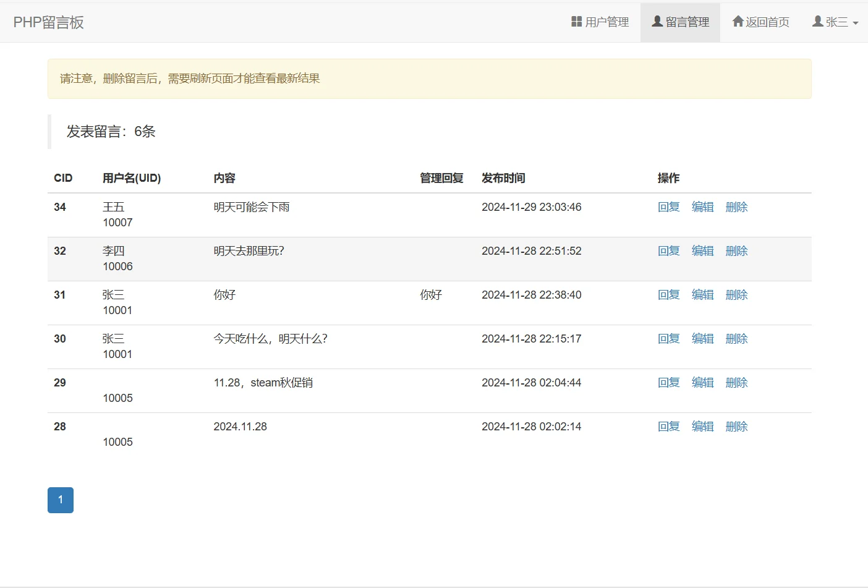
Task: Reply to message dated 2024.11.28
Action: pos(668,426)
